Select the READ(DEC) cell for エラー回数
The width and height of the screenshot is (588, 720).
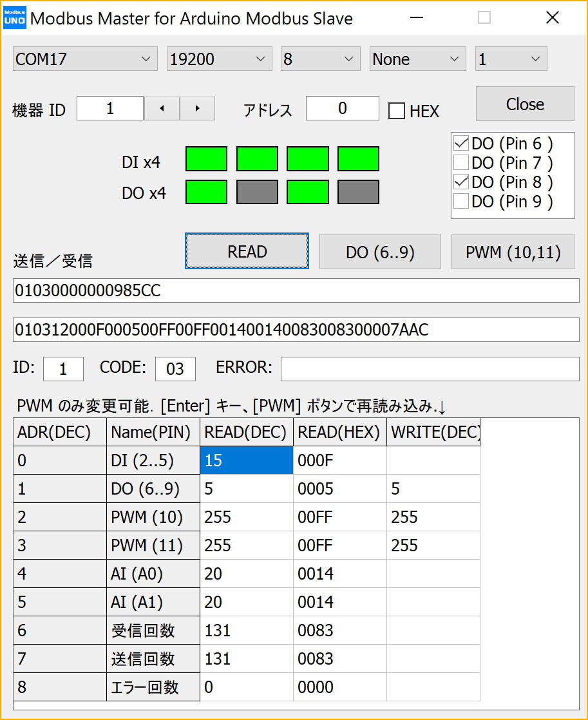[247, 687]
